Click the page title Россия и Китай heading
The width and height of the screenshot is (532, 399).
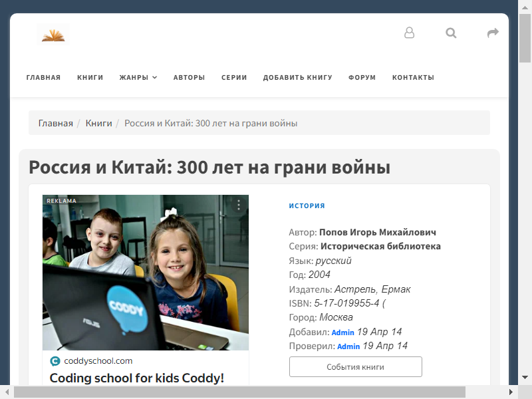[209, 168]
